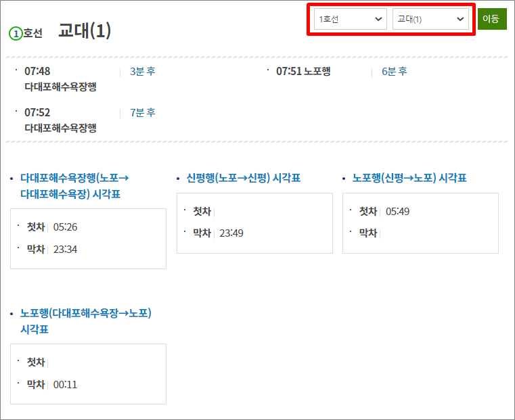Open the 교대(1) station dropdown
Image resolution: width=515 pixels, height=420 pixels.
point(430,19)
